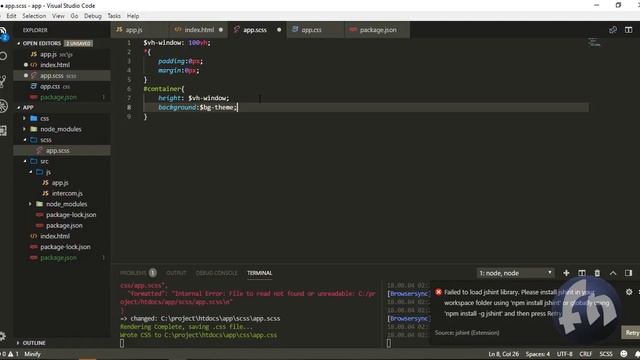Collapse the js folder
This screenshot has width=640, height=360.
tap(30, 172)
